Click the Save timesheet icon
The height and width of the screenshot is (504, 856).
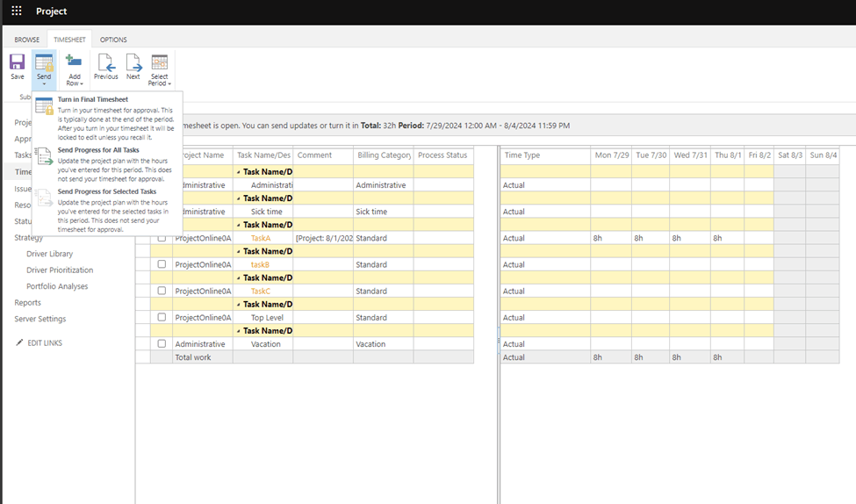pos(17,61)
